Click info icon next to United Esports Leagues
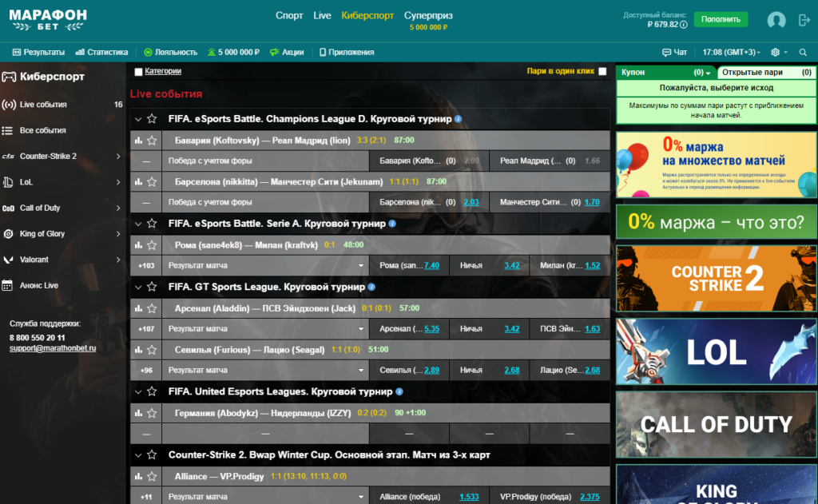The image size is (818, 504). (x=399, y=391)
